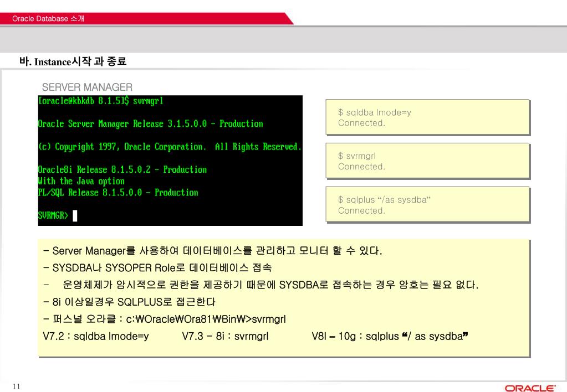Select bullet '퍼스널 오라클 : c:₩Oracle₩Ora81₩Bin₩>svrmgrl'

165,319
